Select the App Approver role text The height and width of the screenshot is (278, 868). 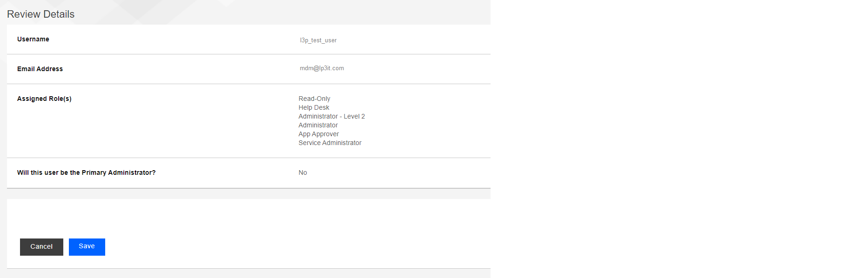point(319,134)
